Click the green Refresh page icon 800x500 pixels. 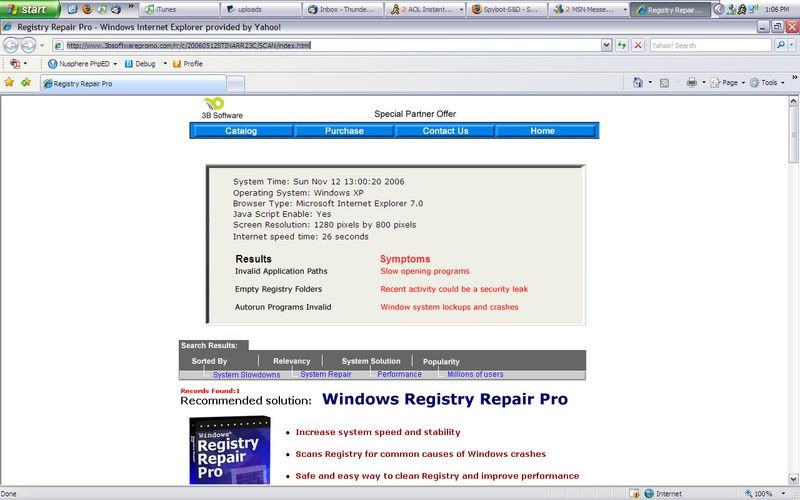point(621,45)
